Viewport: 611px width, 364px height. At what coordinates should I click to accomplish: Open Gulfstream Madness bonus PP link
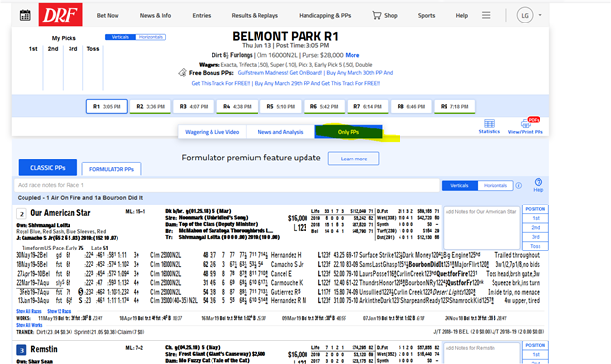click(x=280, y=73)
